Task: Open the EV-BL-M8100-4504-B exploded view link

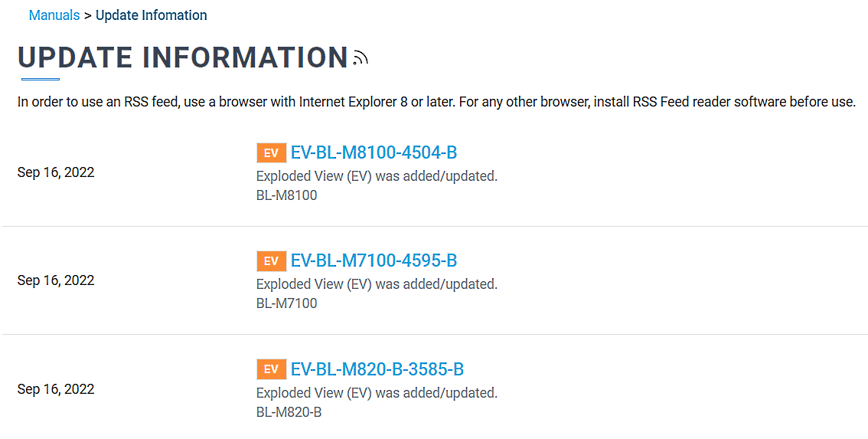Action: (374, 152)
